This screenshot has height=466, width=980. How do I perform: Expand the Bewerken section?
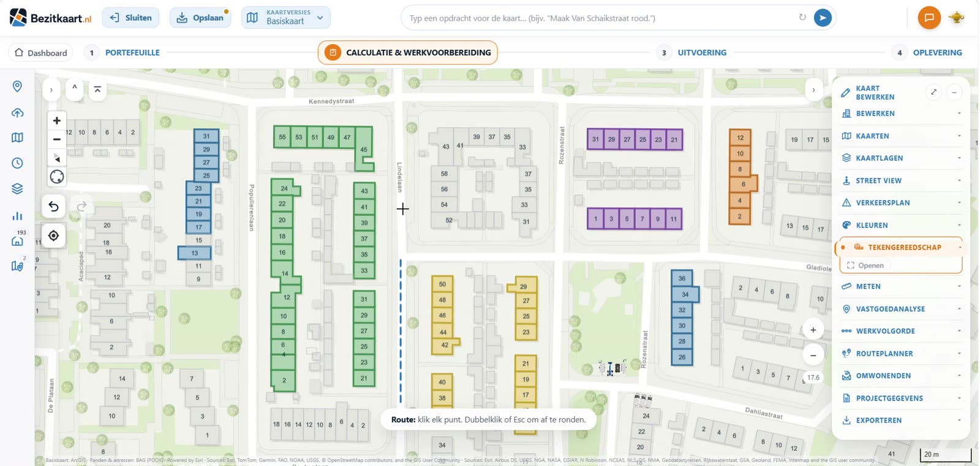(x=901, y=113)
